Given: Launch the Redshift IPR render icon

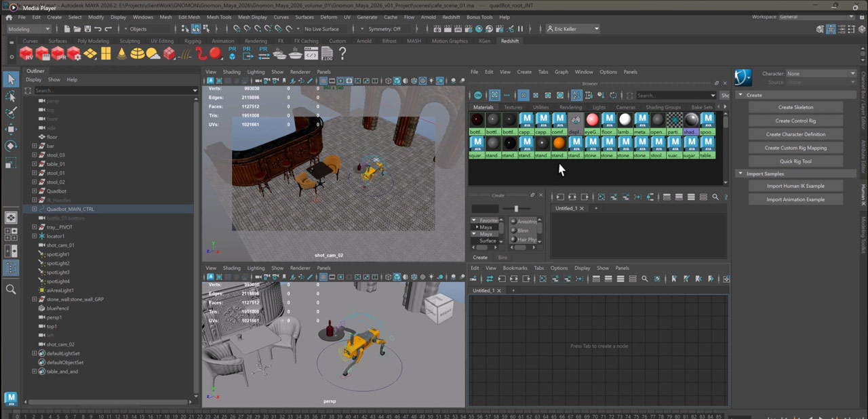Looking at the screenshot, I should tap(58, 54).
